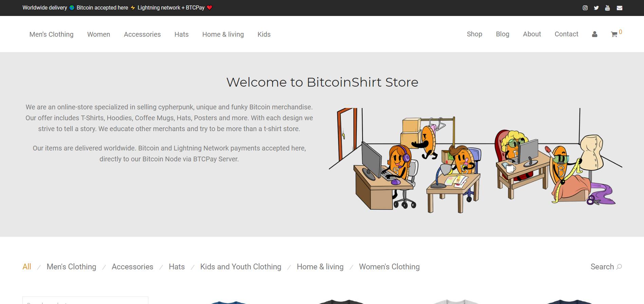Open the Instagram profile icon
The height and width of the screenshot is (304, 644).
click(585, 8)
